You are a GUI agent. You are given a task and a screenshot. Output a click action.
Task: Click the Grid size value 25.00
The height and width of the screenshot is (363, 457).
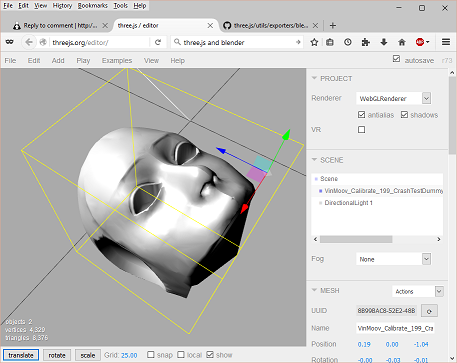tap(129, 355)
